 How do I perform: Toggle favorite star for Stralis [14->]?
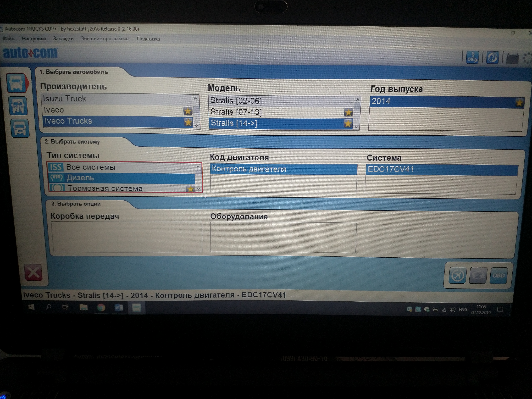(x=348, y=124)
